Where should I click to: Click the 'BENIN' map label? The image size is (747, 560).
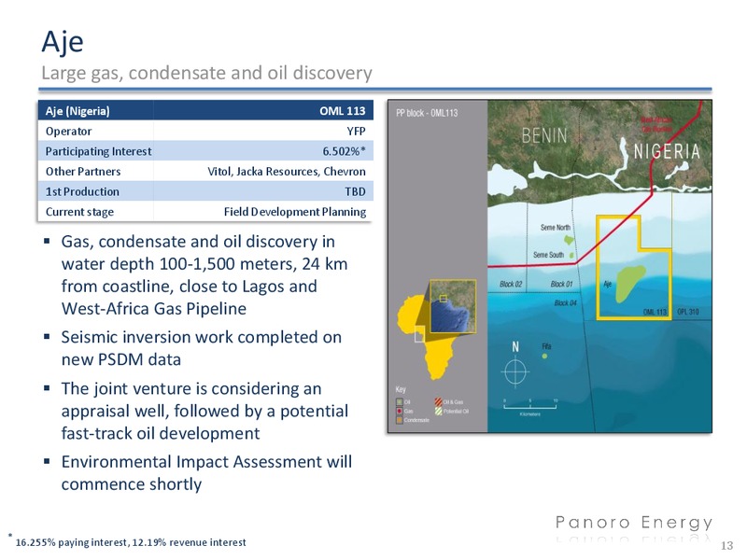pos(544,135)
